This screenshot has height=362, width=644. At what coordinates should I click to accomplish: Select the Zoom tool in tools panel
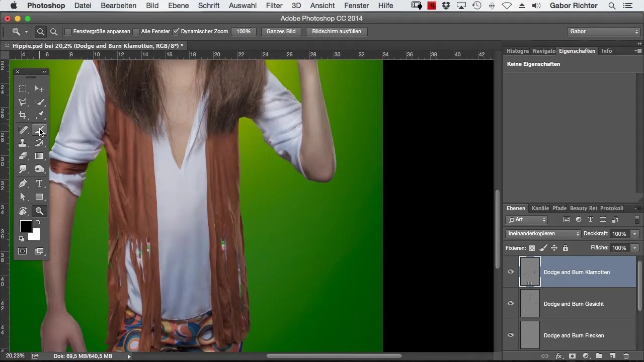(x=39, y=211)
